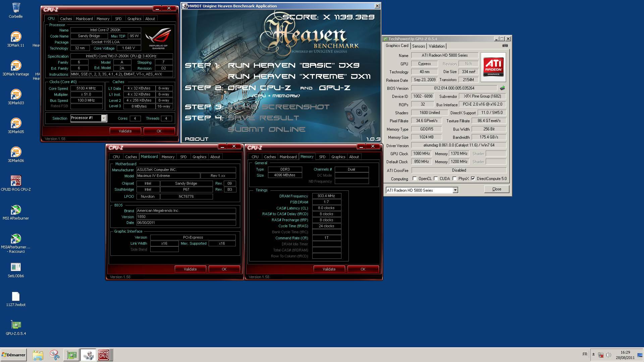Click the Core Speed 5100.4 MHz field

tap(86, 88)
